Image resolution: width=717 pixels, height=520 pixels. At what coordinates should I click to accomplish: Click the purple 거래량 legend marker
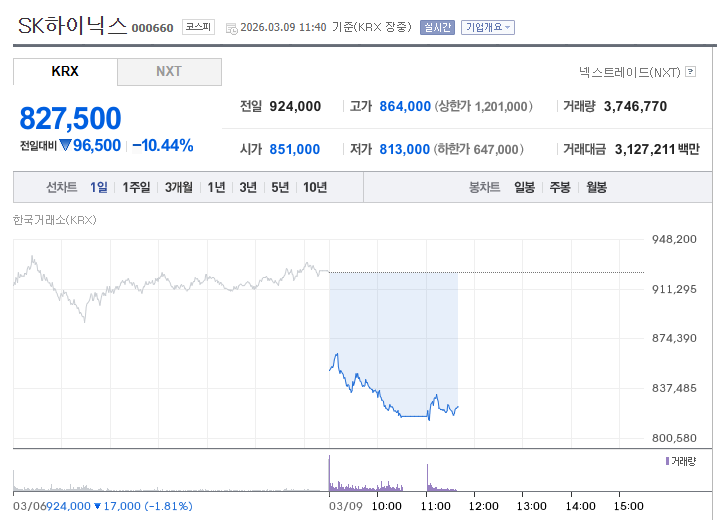coord(668,461)
